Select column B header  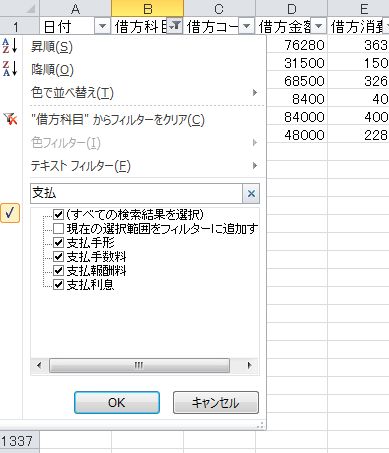[x=147, y=8]
